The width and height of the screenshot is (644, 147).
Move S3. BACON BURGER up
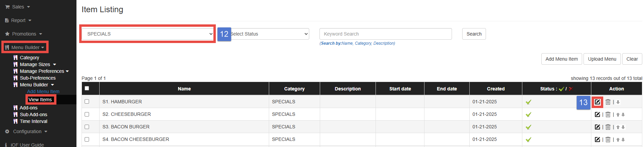(x=618, y=127)
